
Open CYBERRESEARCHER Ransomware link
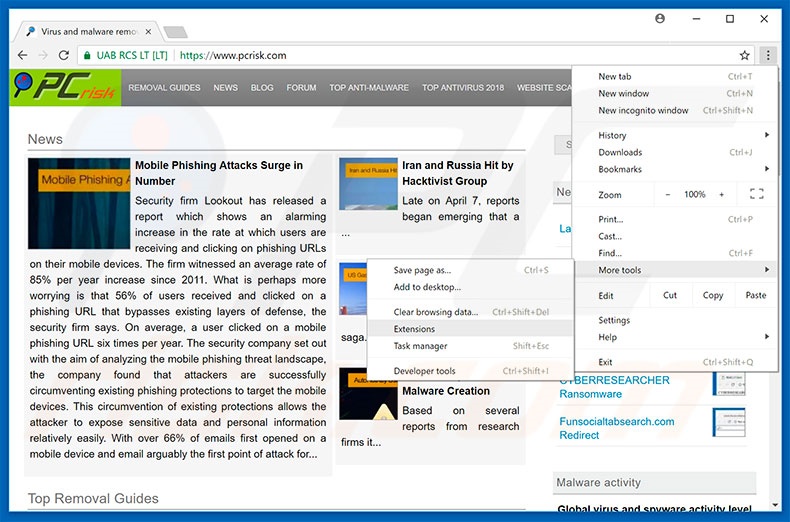(614, 387)
